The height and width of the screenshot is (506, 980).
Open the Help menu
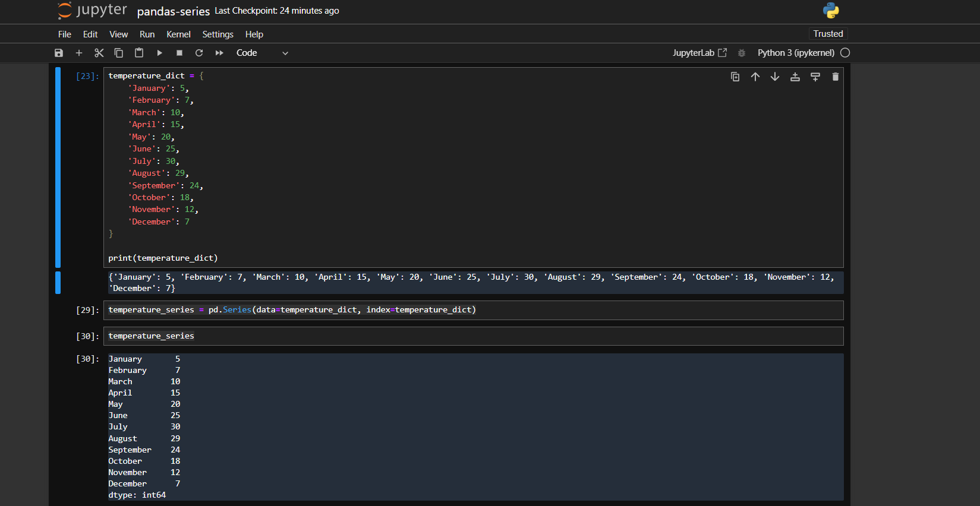click(x=254, y=34)
